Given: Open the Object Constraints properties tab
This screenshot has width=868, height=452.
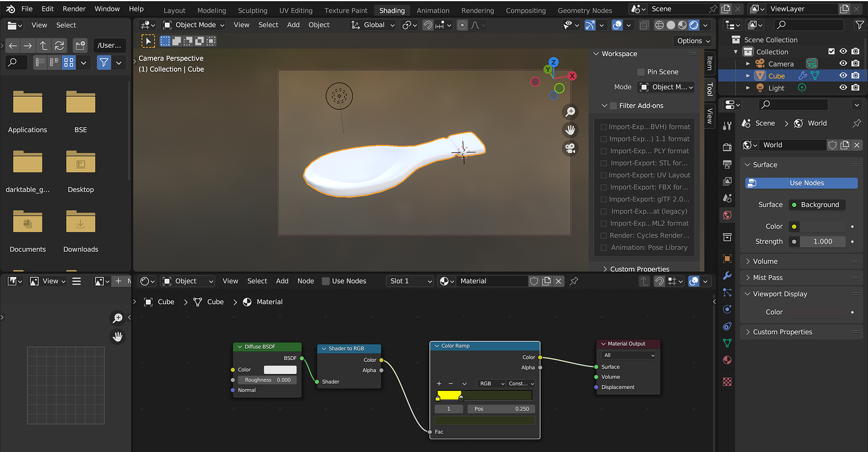Looking at the screenshot, I should [727, 327].
